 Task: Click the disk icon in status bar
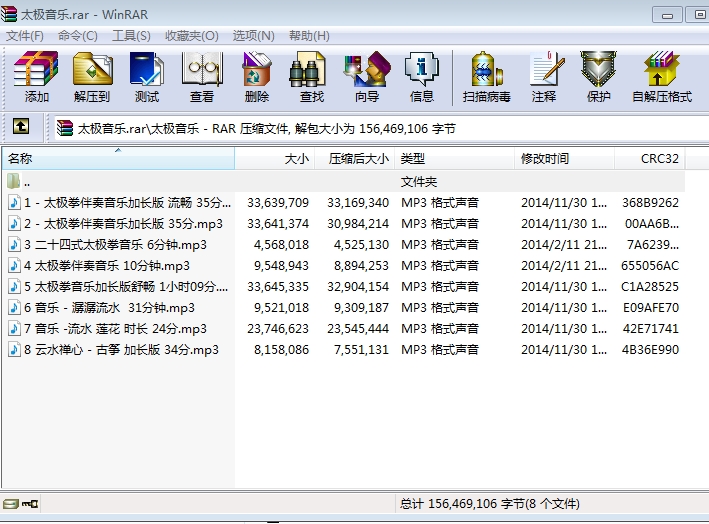[x=10, y=503]
